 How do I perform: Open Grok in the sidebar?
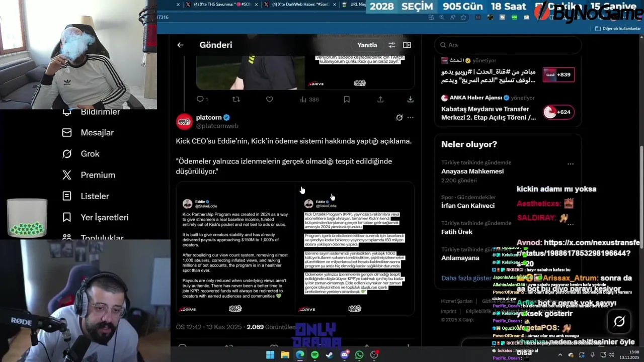[90, 154]
